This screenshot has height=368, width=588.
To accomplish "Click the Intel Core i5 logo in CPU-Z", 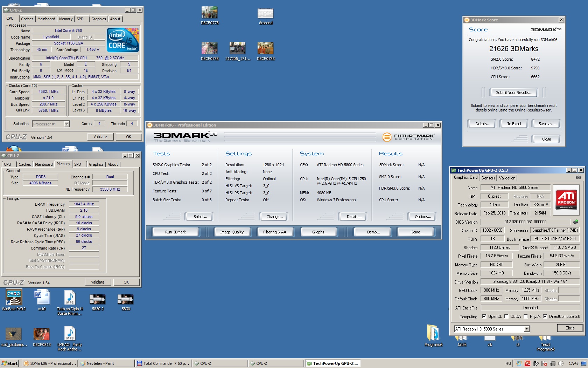I will (x=123, y=40).
